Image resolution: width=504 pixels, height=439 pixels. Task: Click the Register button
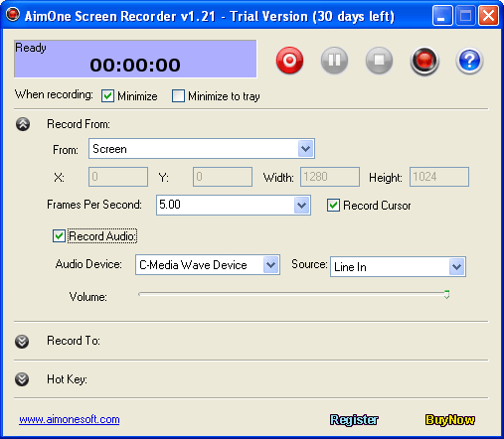tap(354, 420)
